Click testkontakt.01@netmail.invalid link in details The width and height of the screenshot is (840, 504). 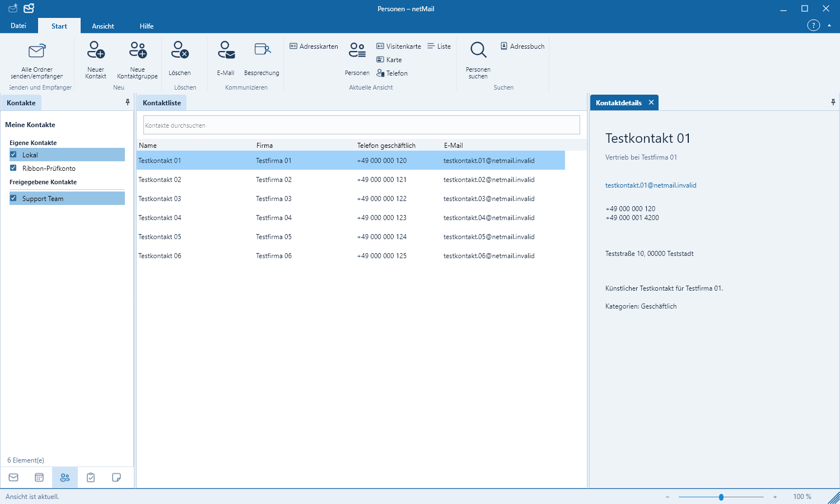pyautogui.click(x=651, y=185)
